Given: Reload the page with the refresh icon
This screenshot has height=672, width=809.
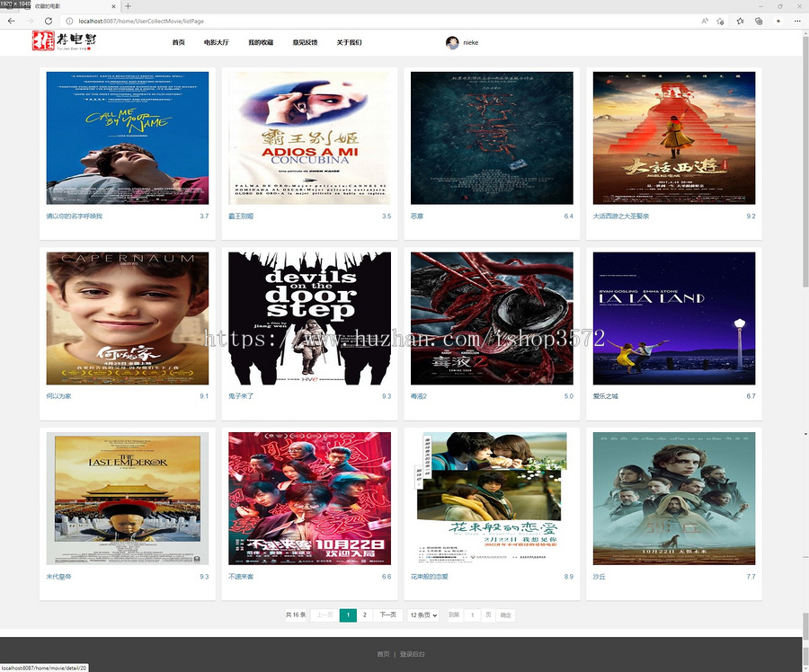Looking at the screenshot, I should click(x=49, y=22).
